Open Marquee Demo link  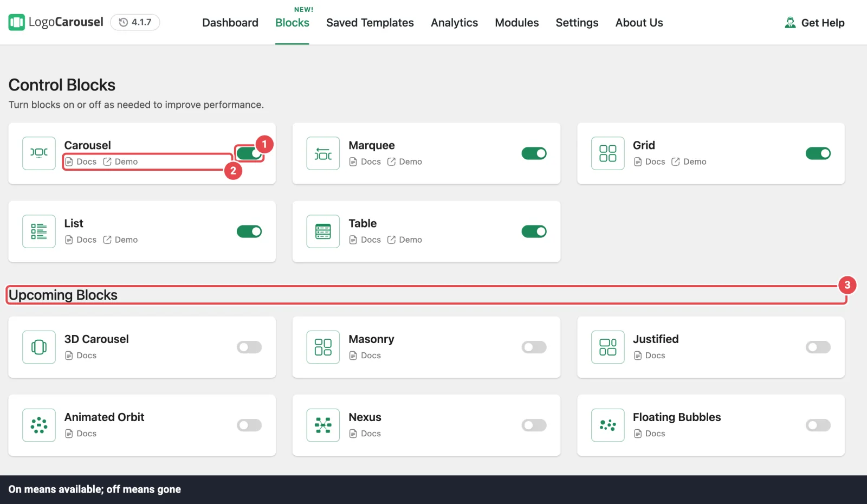pyautogui.click(x=405, y=161)
